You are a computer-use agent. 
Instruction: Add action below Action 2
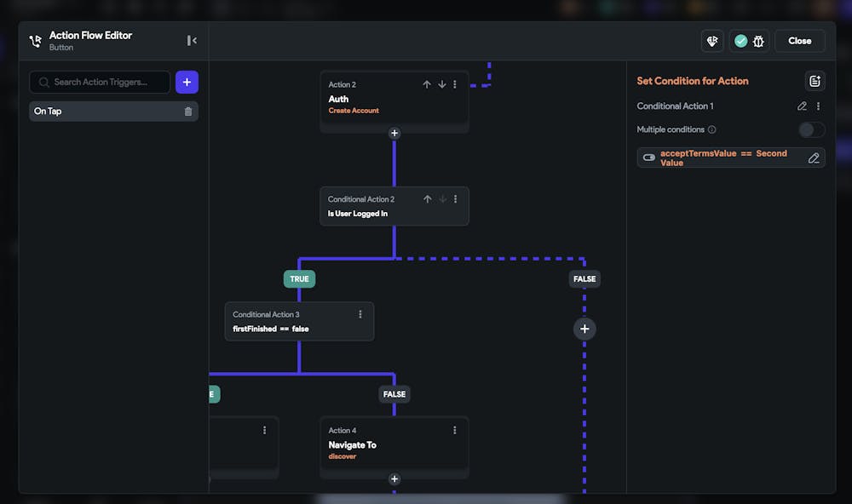(394, 133)
